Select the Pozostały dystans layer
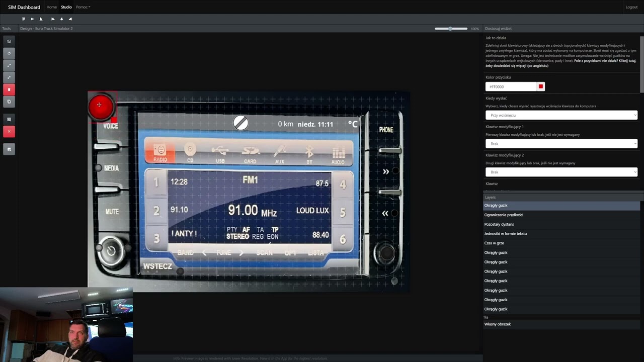Viewport: 644px width, 362px height. coord(561,224)
